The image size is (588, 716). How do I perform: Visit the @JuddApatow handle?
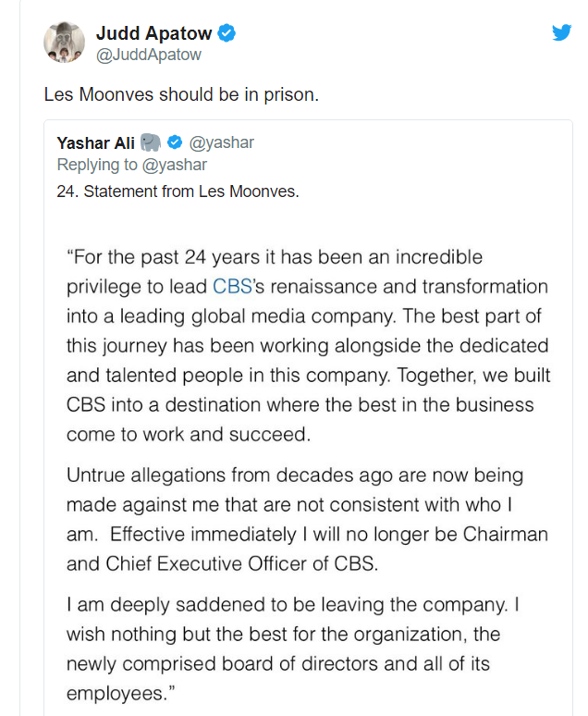(148, 55)
